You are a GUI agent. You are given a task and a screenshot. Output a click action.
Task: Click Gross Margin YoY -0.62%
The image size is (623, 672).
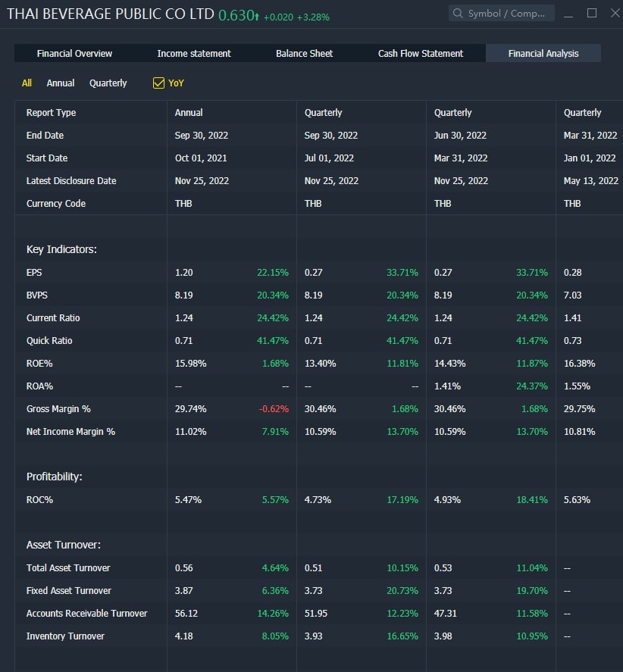(x=274, y=409)
